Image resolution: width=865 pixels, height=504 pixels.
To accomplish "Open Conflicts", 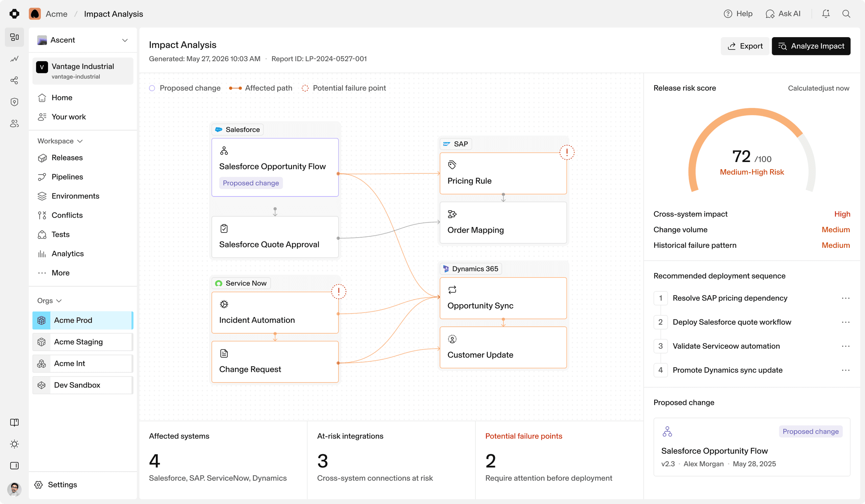I will pyautogui.click(x=83, y=215).
